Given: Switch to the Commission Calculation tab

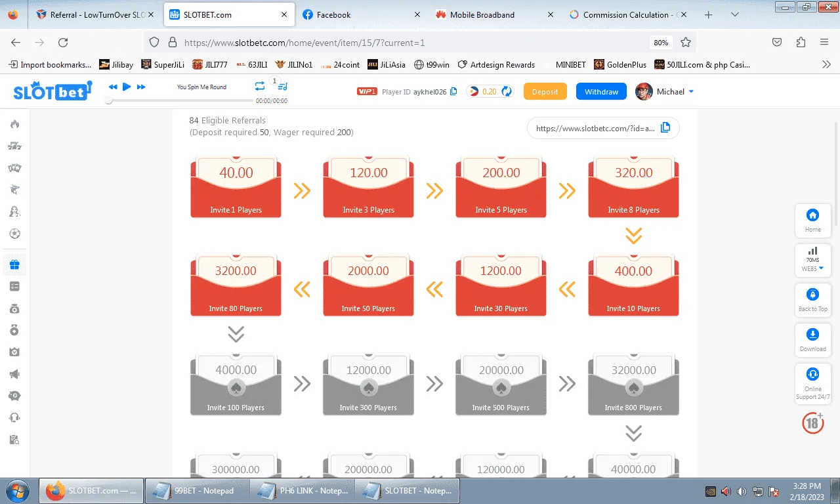Looking at the screenshot, I should [627, 14].
